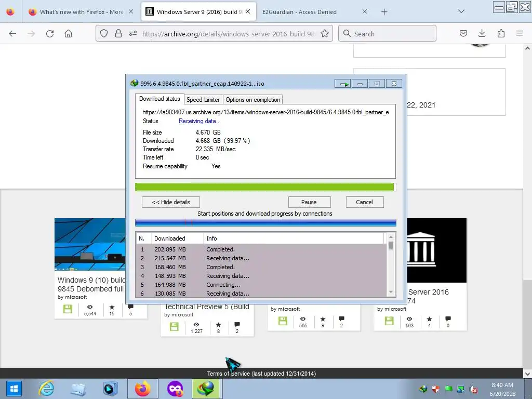The image size is (532, 399).
Task: Open Firefox home page icon
Action: pyautogui.click(x=69, y=34)
